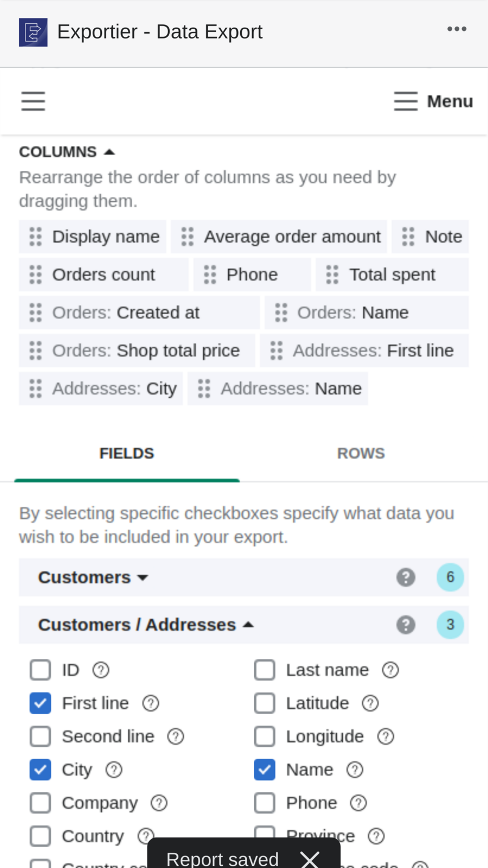
Task: Uncheck the Name checkbox
Action: pyautogui.click(x=264, y=769)
